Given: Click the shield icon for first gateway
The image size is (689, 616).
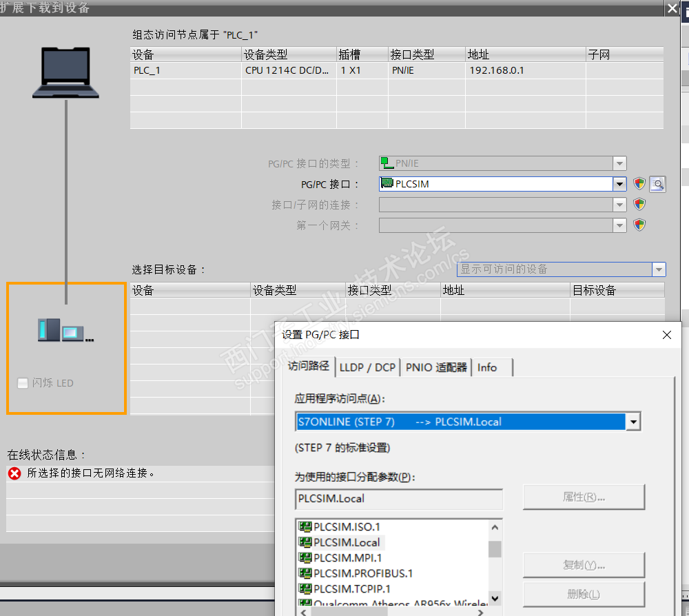Looking at the screenshot, I should click(x=639, y=225).
